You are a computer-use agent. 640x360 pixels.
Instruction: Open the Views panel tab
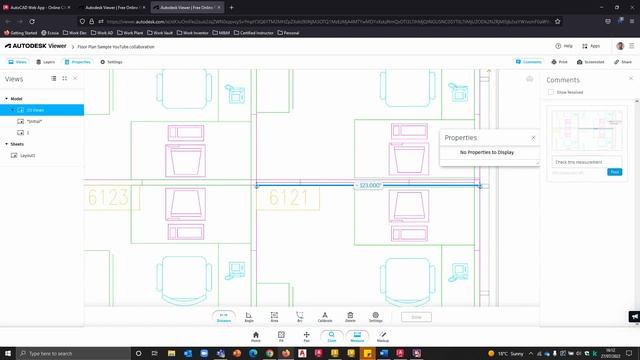18,62
